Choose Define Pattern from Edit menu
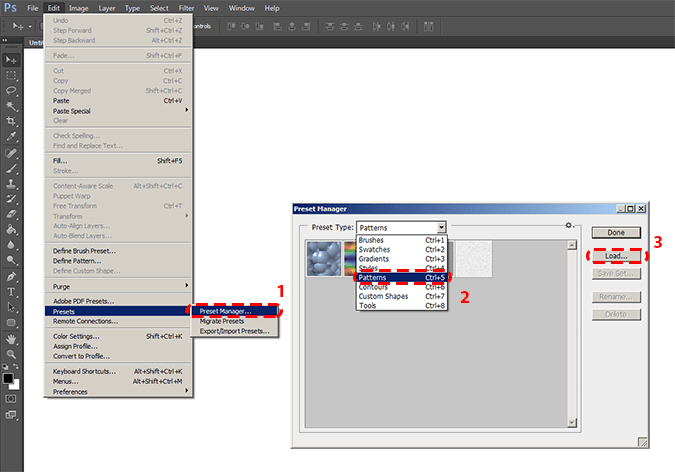The image size is (675, 472). (118, 261)
